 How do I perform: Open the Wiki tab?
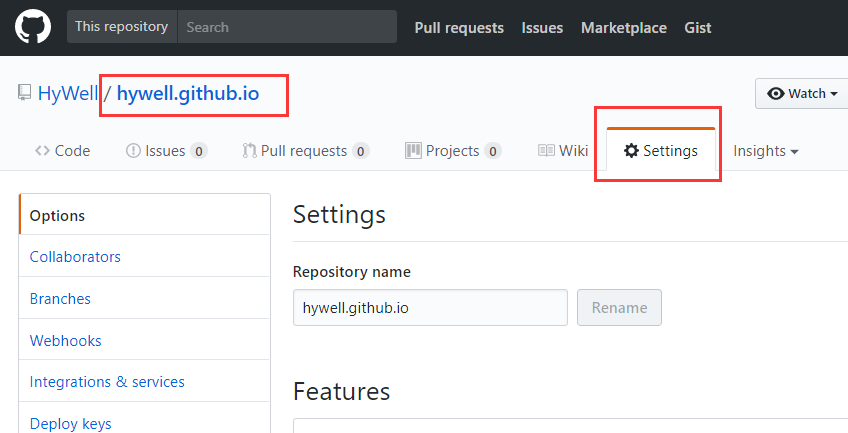[x=563, y=151]
